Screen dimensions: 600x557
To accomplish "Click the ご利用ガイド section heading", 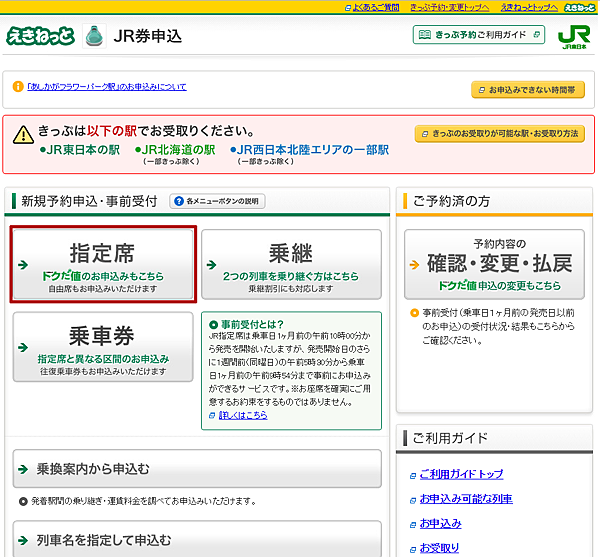I will (450, 438).
